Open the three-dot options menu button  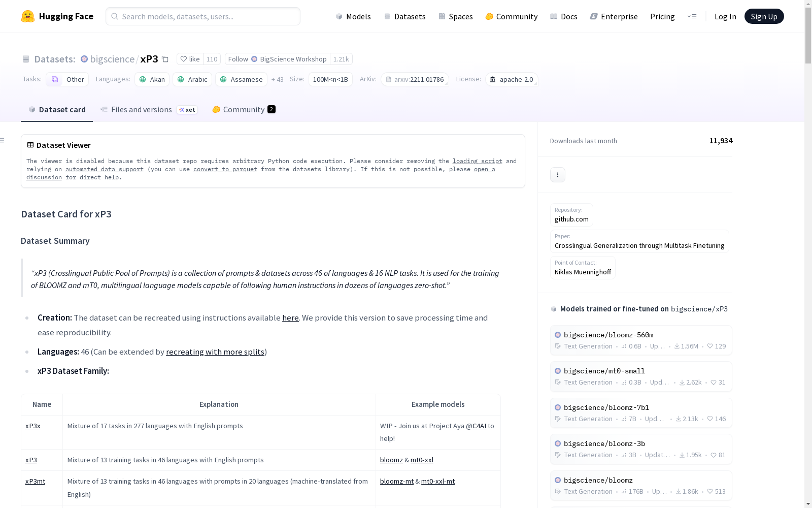[x=558, y=175]
